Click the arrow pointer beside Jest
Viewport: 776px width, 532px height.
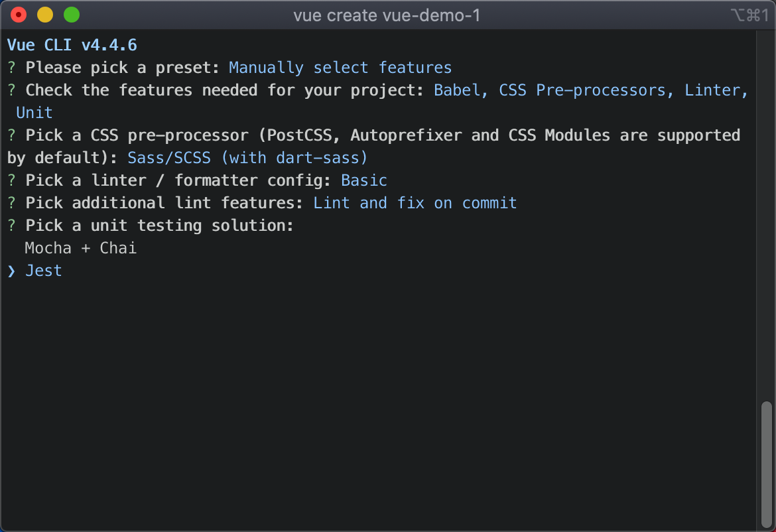pos(11,271)
